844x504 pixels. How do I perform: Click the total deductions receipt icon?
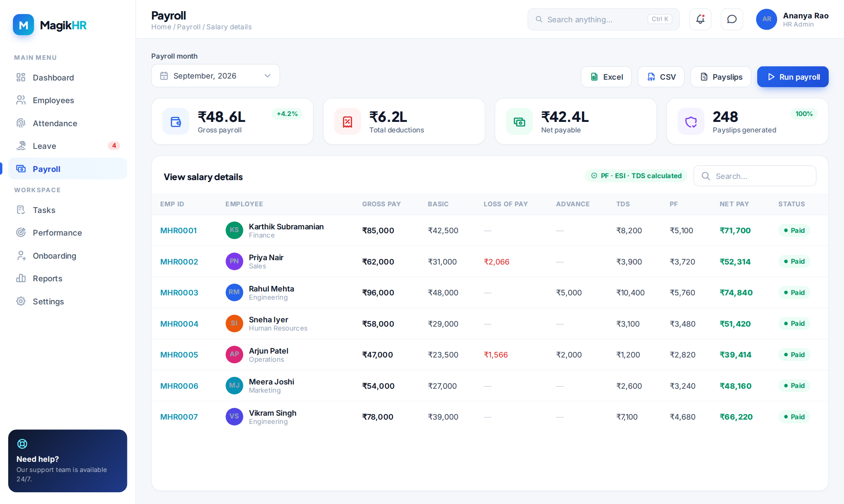pyautogui.click(x=347, y=122)
